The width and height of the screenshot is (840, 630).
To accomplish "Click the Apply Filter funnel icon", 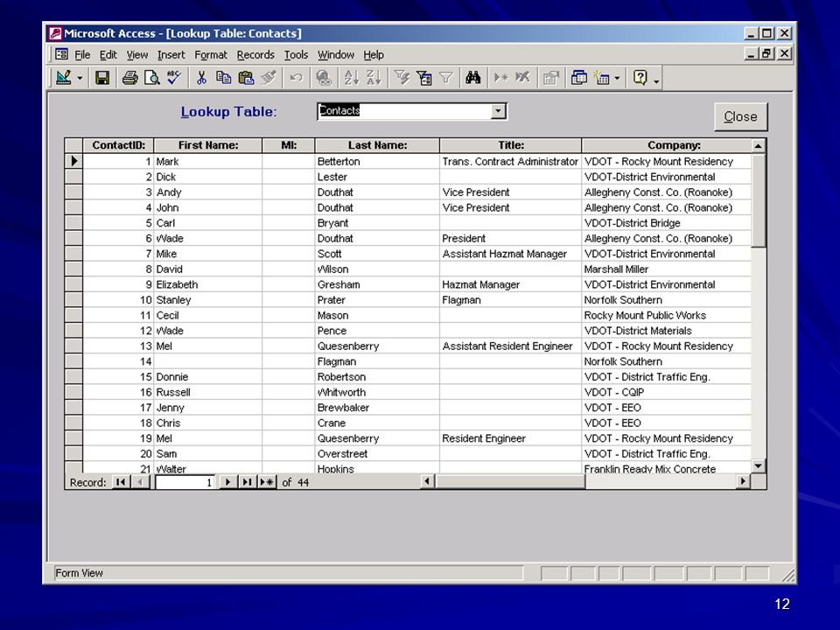I will (445, 78).
